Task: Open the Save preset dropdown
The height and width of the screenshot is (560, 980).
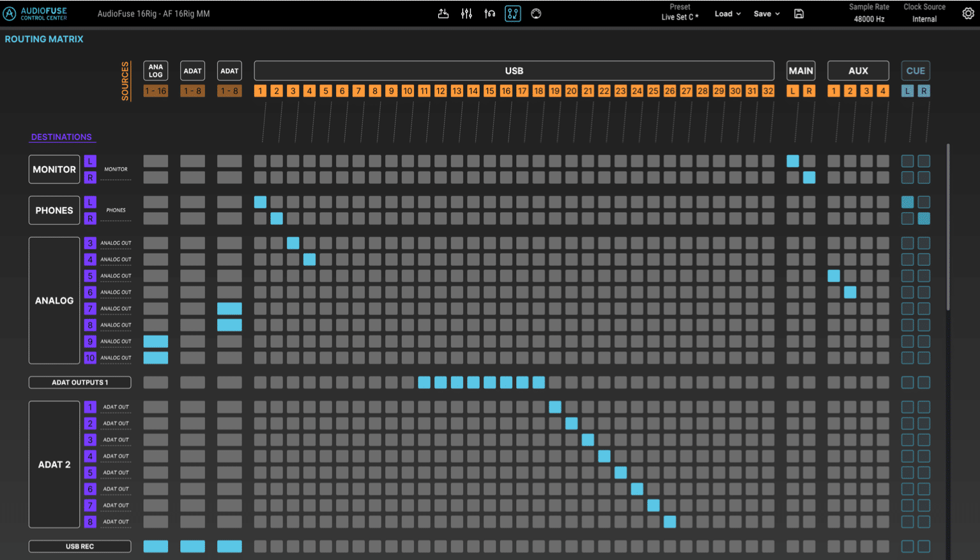Action: pyautogui.click(x=767, y=13)
